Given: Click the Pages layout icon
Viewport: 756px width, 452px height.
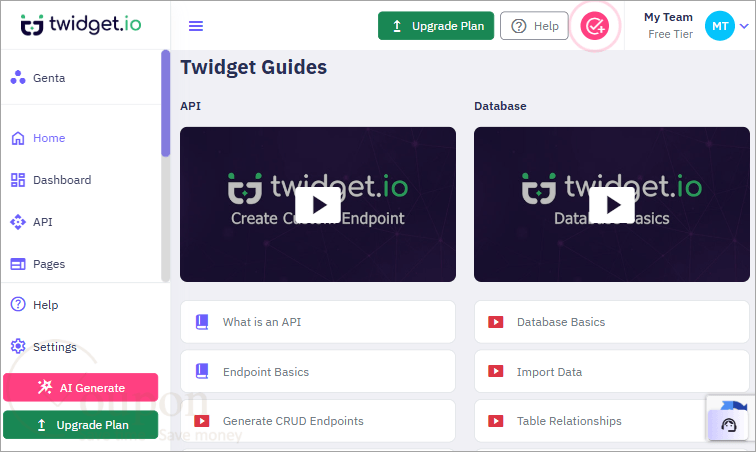Looking at the screenshot, I should click(18, 264).
